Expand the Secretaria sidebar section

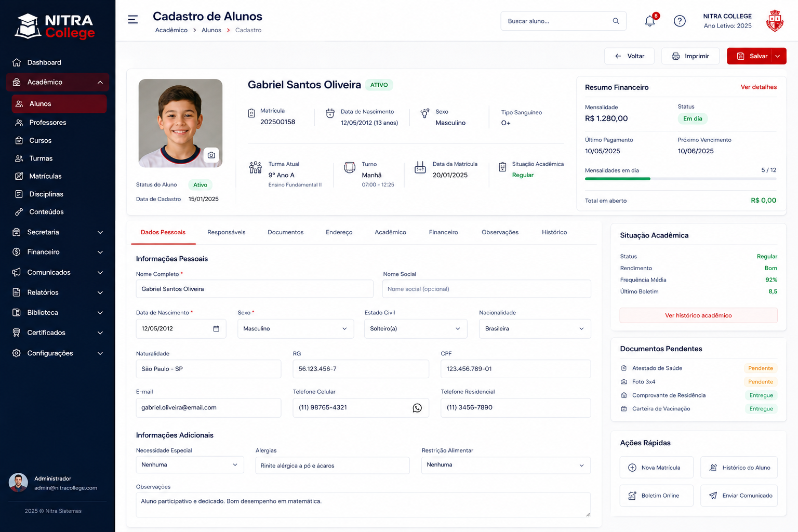pos(100,232)
